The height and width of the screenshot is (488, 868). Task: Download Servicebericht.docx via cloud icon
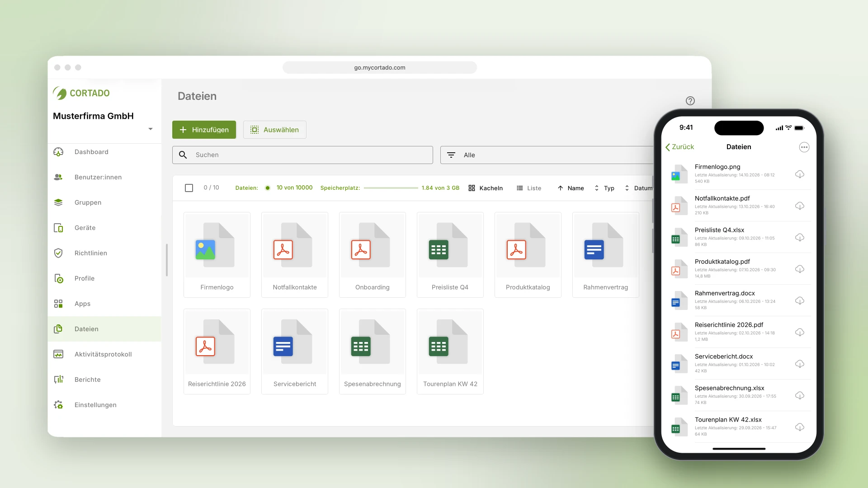point(800,364)
